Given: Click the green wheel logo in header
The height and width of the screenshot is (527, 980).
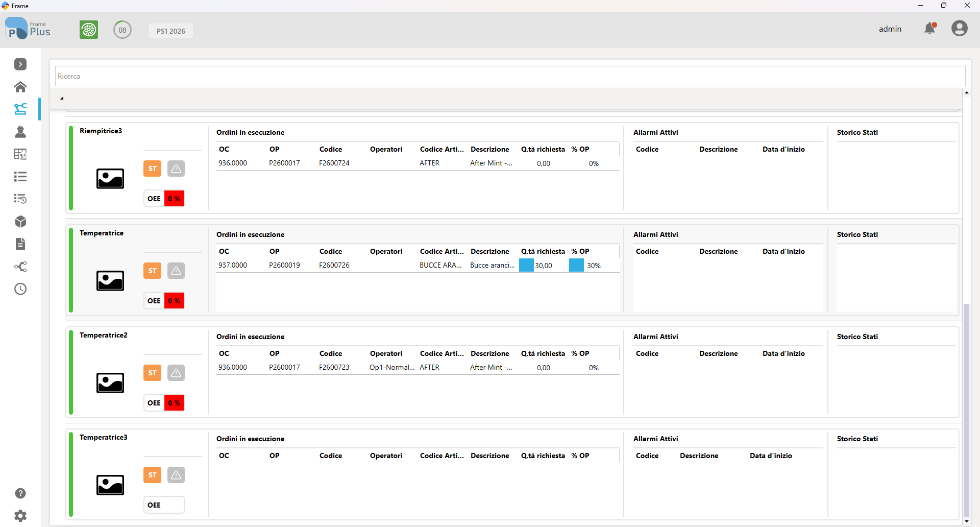Looking at the screenshot, I should pyautogui.click(x=89, y=30).
